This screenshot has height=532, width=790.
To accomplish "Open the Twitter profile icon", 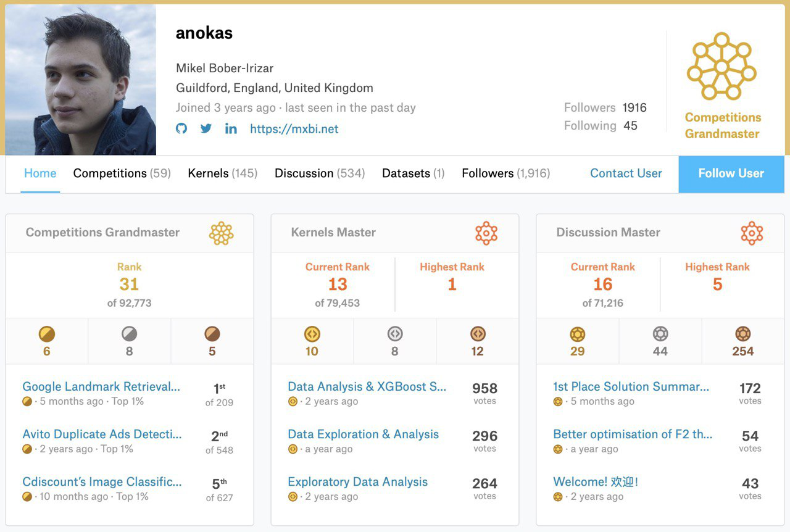I will coord(206,128).
